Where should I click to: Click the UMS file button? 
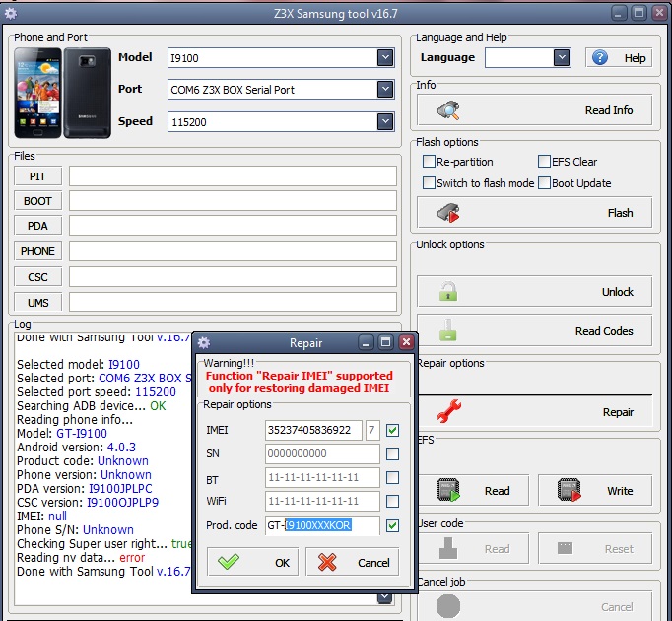click(37, 303)
